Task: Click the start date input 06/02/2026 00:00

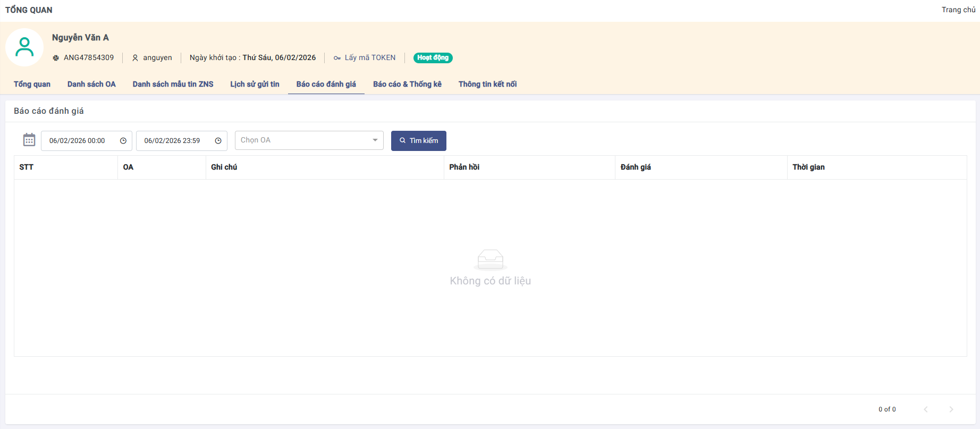Action: [x=78, y=141]
